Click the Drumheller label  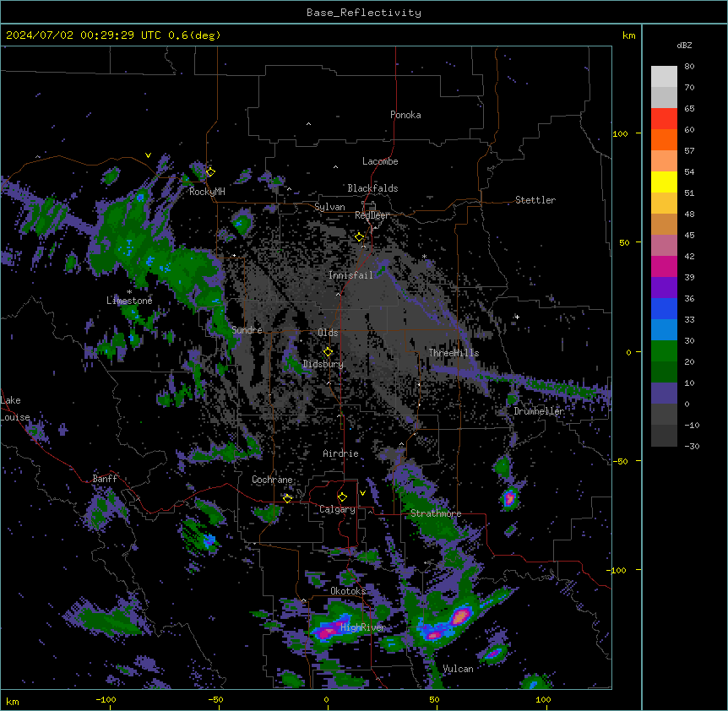539,411
